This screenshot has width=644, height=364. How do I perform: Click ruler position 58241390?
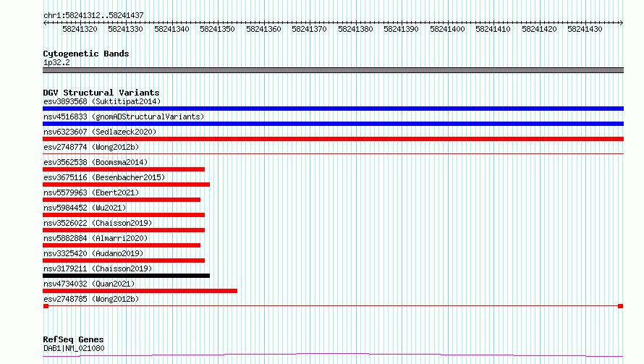click(x=402, y=29)
